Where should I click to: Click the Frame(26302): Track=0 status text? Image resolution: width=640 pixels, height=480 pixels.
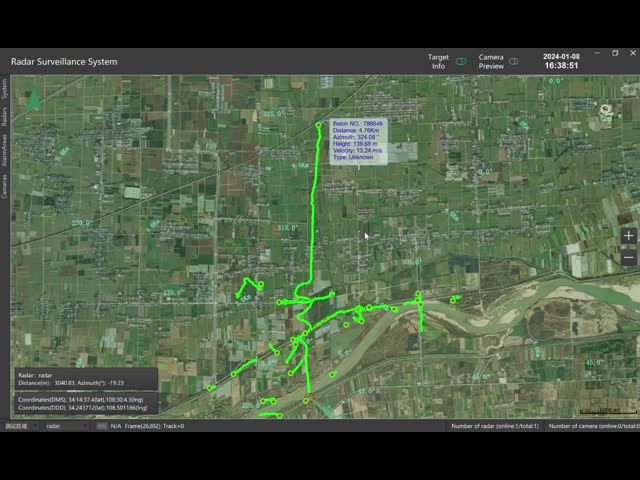point(154,426)
